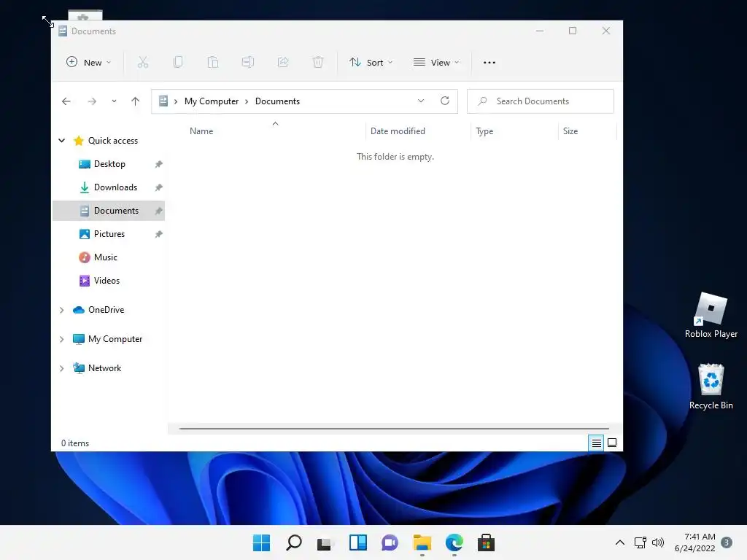Viewport: 747px width, 560px height.
Task: Click the Paste clipboard icon
Action: [x=213, y=63]
